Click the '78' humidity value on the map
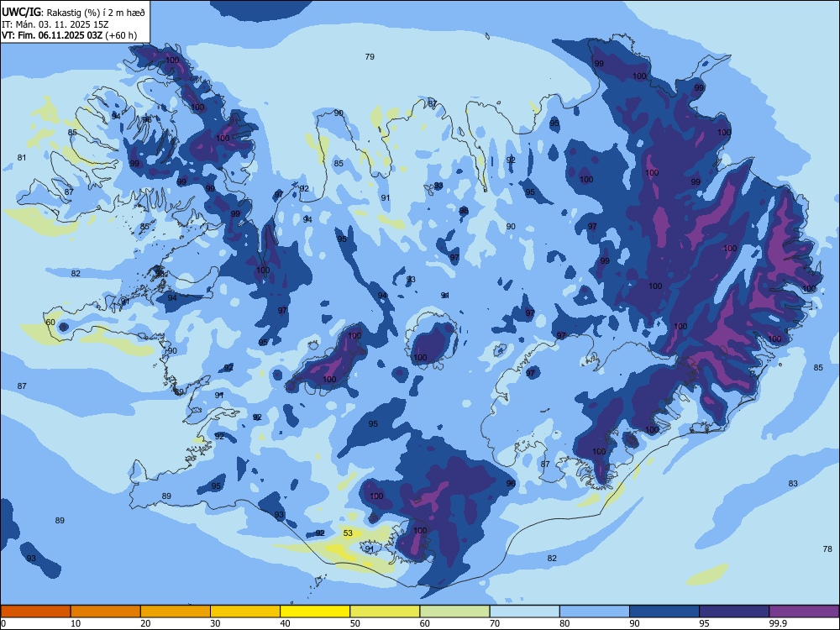The width and height of the screenshot is (840, 630). tap(827, 549)
